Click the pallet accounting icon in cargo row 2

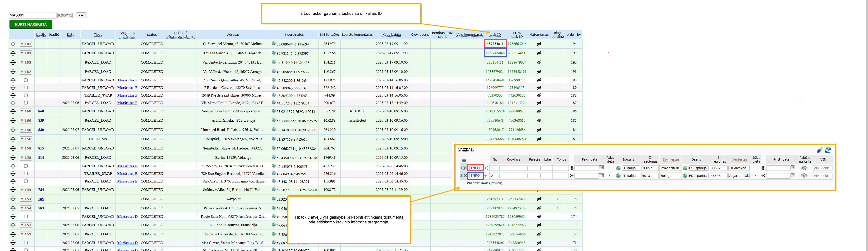(x=804, y=175)
